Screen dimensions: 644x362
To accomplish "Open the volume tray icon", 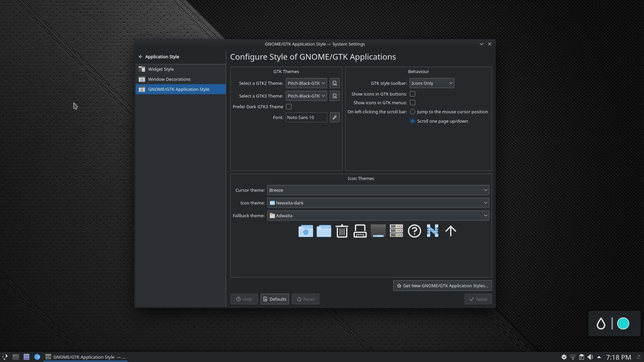I will point(590,357).
